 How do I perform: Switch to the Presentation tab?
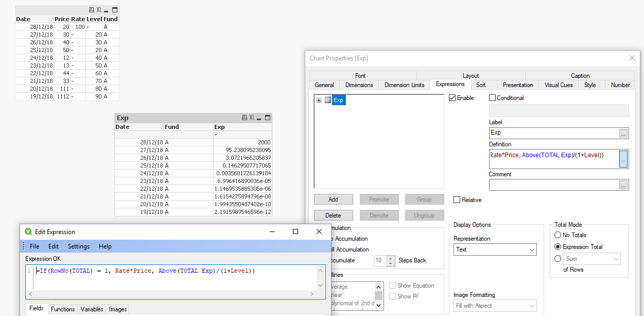(517, 85)
